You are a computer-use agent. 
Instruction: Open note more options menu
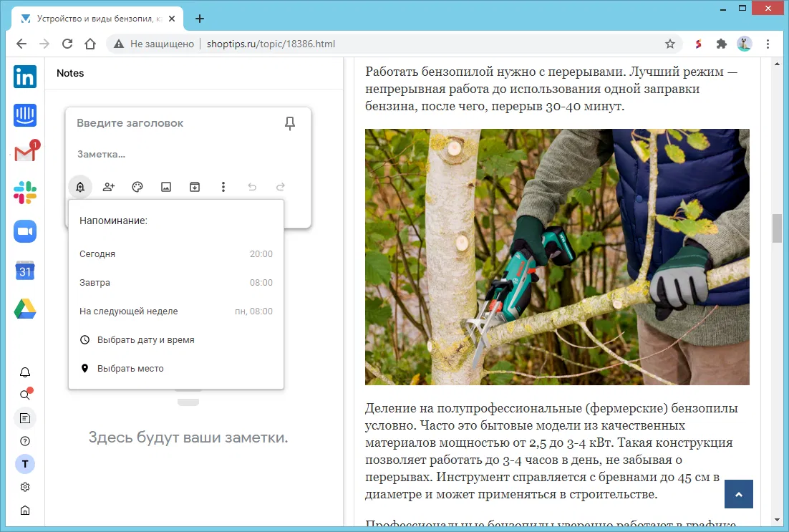coord(223,187)
